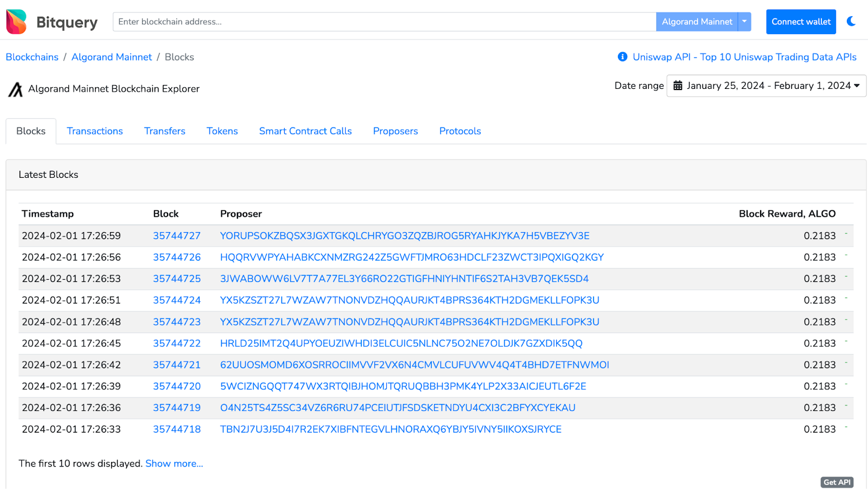Click 0.2183 reward in block 35744727 row
This screenshot has width=868, height=489.
[x=820, y=236]
